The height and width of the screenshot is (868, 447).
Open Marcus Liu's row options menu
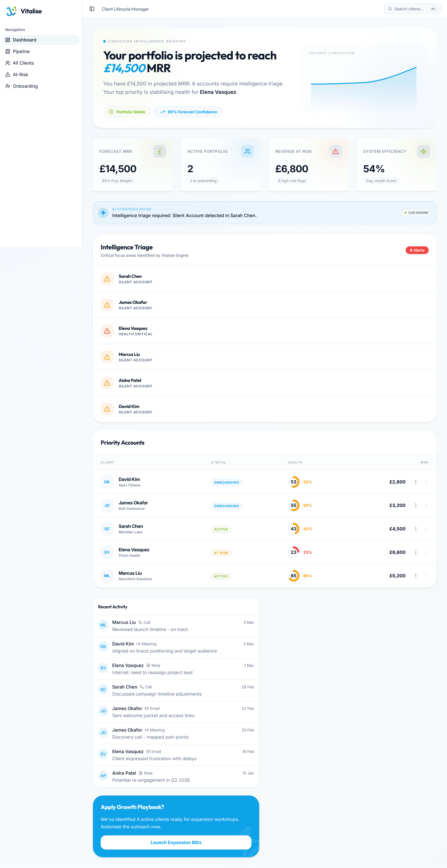416,576
